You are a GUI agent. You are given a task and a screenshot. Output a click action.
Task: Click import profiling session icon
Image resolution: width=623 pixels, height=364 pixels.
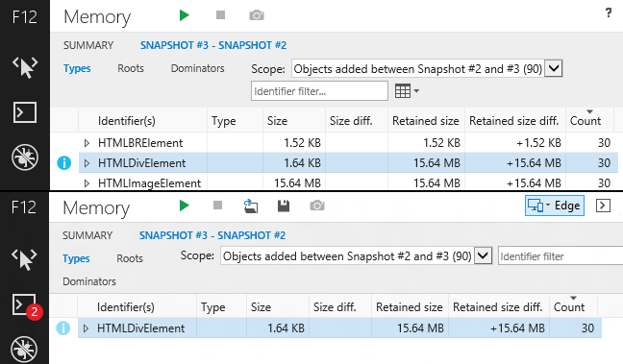[x=251, y=206]
